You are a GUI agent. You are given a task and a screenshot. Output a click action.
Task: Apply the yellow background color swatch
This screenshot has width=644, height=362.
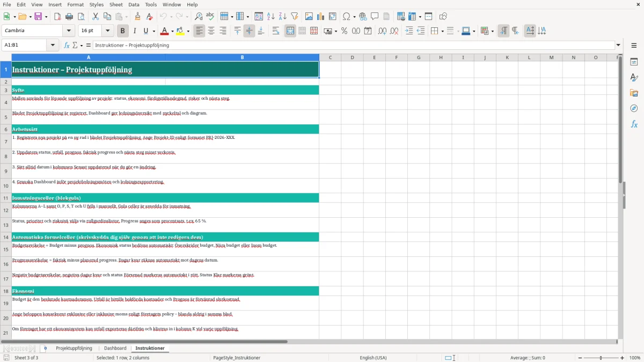click(180, 31)
